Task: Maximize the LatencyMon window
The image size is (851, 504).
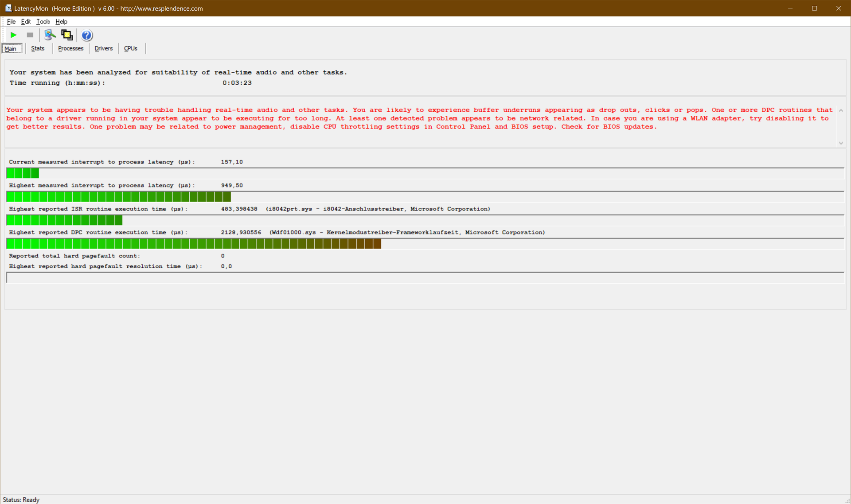Action: coord(814,8)
